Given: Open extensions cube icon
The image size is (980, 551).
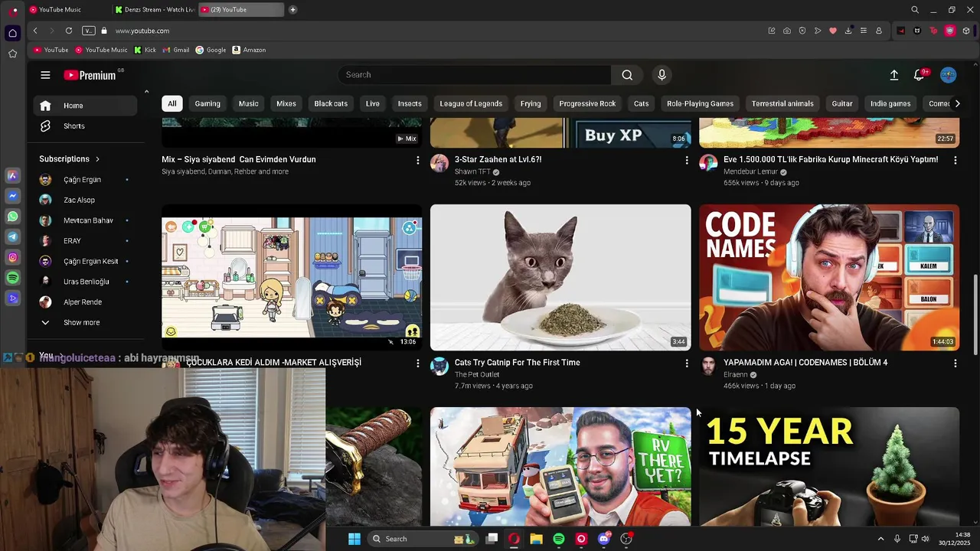Looking at the screenshot, I should tap(966, 31).
